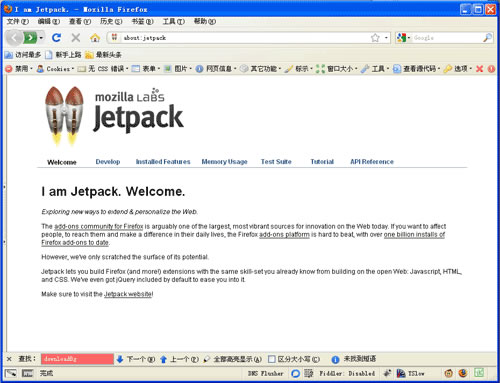
Task: Expand the Cookies dropdown
Action: tap(55, 69)
